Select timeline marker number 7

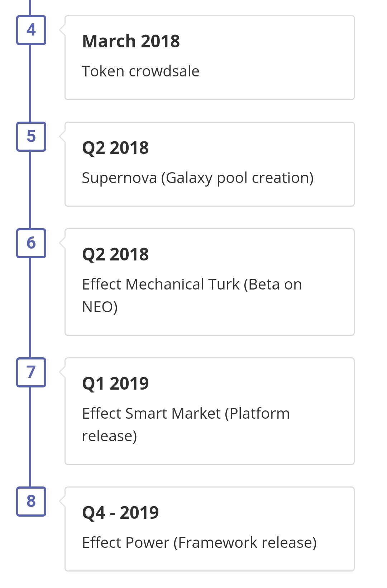(31, 372)
